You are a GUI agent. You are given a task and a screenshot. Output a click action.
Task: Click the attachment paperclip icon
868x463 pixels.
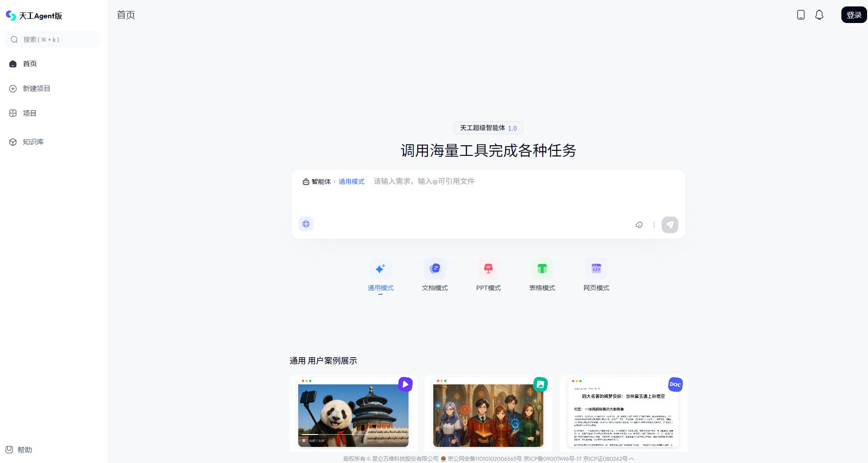(639, 225)
